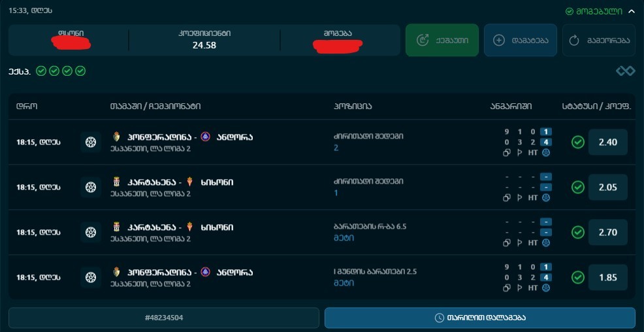Click the position ძირითადი შედეგი 2 in the first row

point(368,142)
